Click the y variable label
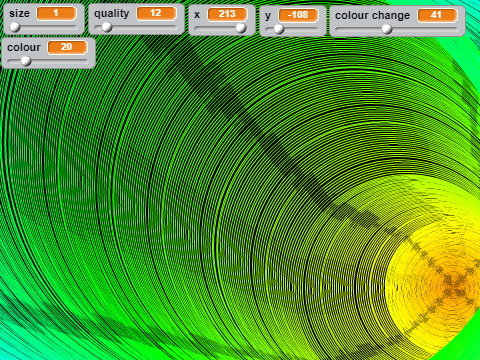Screen dimensions: 480x360 point(268,16)
